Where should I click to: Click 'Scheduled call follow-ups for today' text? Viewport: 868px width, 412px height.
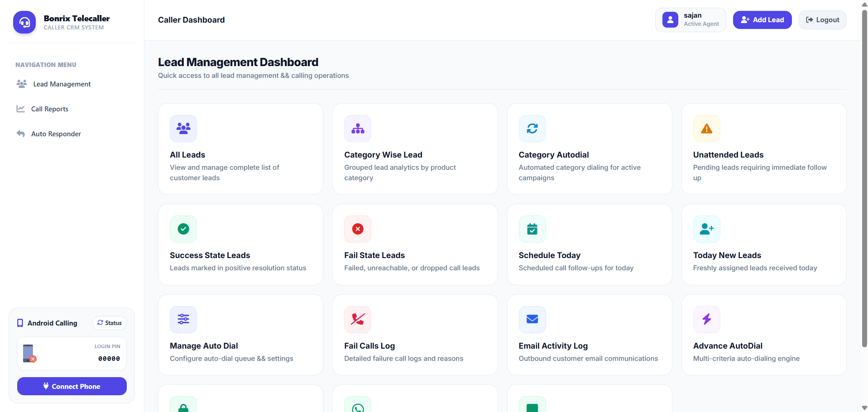[576, 268]
